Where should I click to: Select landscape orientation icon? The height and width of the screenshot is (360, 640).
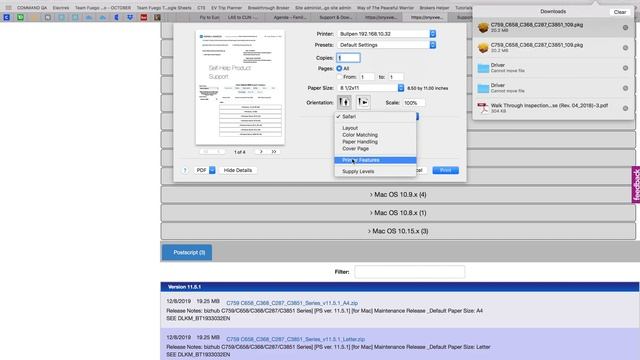[363, 102]
